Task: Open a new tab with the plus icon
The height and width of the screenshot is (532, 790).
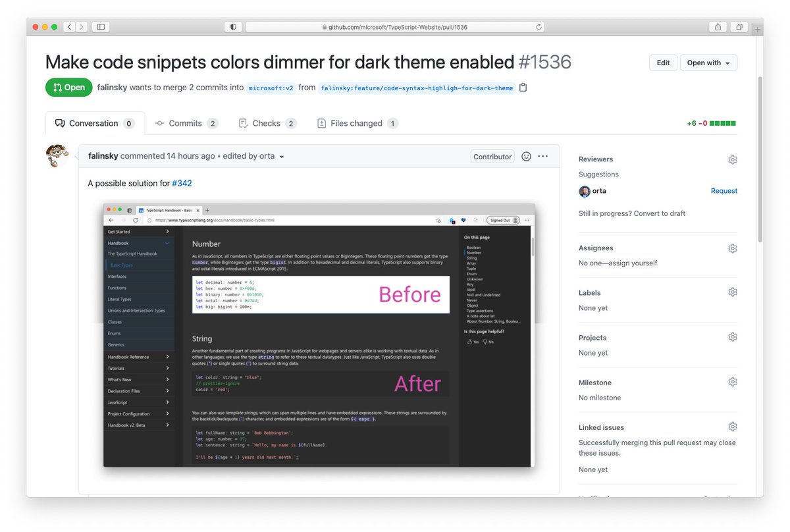Action: [x=756, y=29]
